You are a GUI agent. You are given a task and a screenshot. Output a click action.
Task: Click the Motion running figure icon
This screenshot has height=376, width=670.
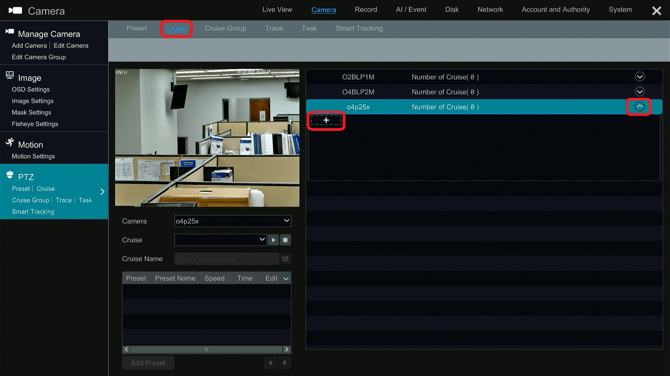pyautogui.click(x=9, y=143)
